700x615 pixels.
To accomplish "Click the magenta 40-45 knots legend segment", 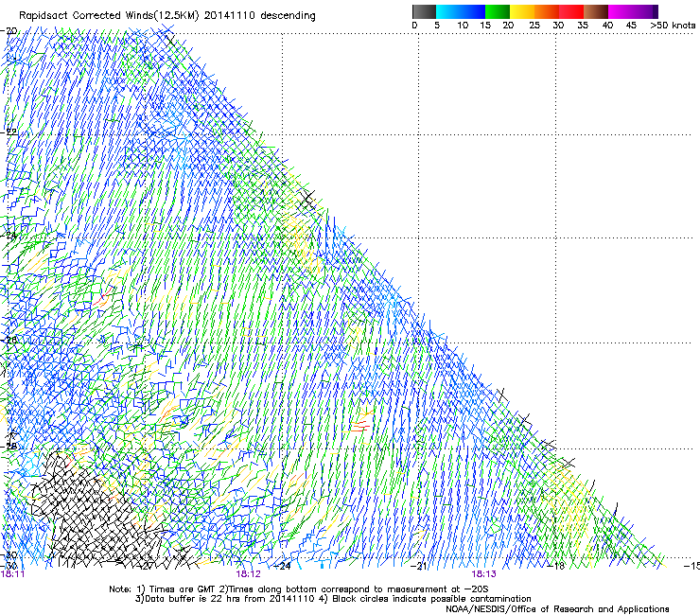I will click(x=621, y=11).
